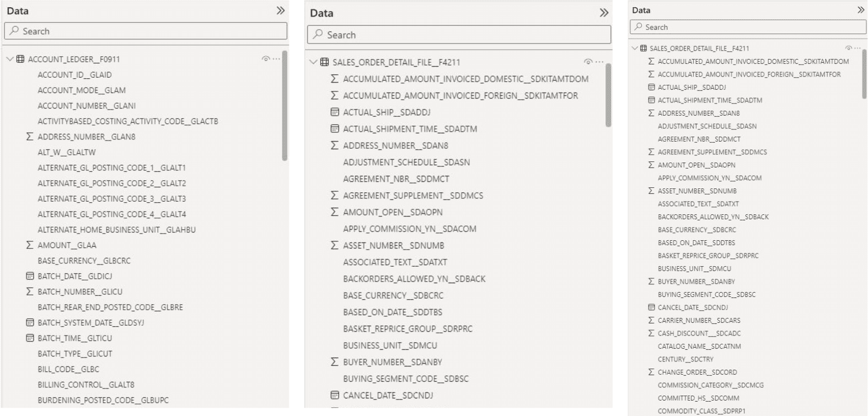Screen dimensions: 868x416
Task: Click sigma icon beside CASH_DISCOUNT__SDCADC
Action: (651, 333)
